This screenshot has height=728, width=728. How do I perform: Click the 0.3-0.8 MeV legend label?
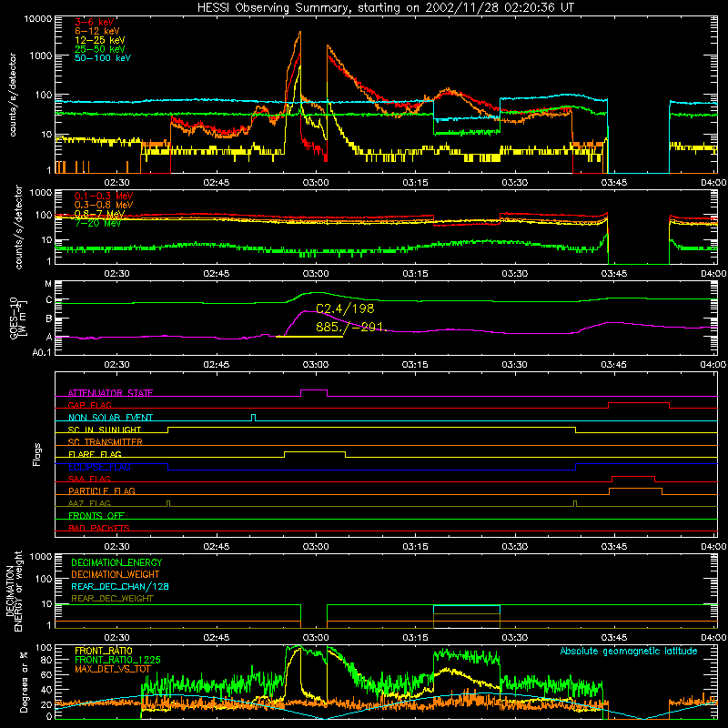104,205
